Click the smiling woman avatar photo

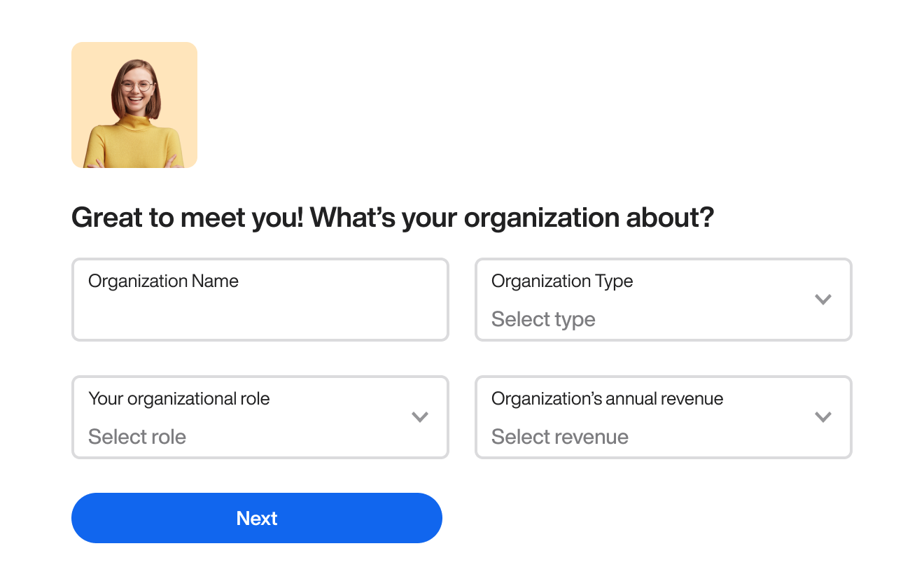click(134, 105)
